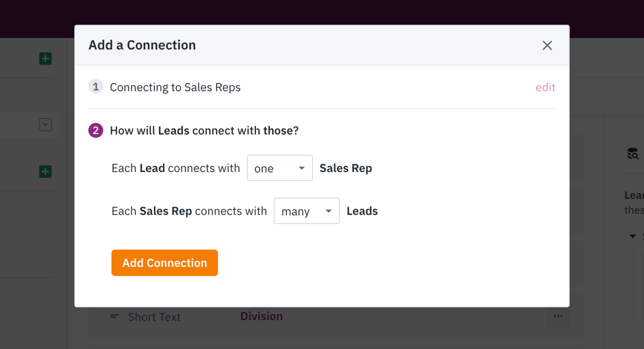Click the Short Text field type icon
This screenshot has width=644, height=349.
tap(114, 316)
